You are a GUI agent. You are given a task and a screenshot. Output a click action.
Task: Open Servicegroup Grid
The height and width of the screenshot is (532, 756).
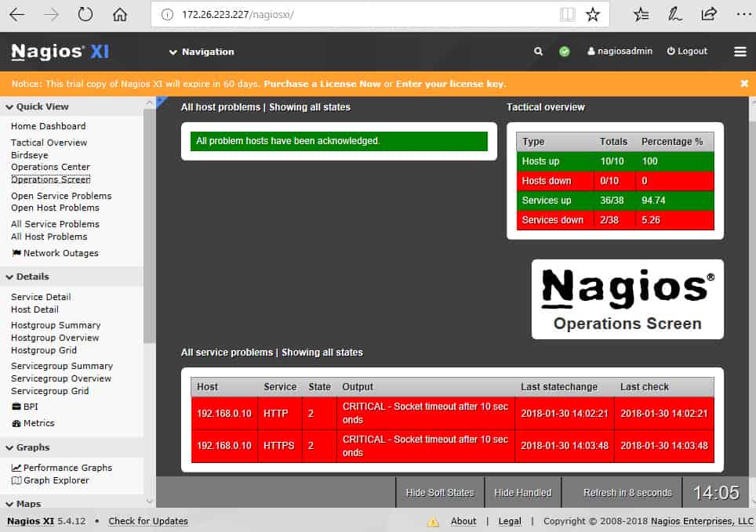click(x=49, y=391)
